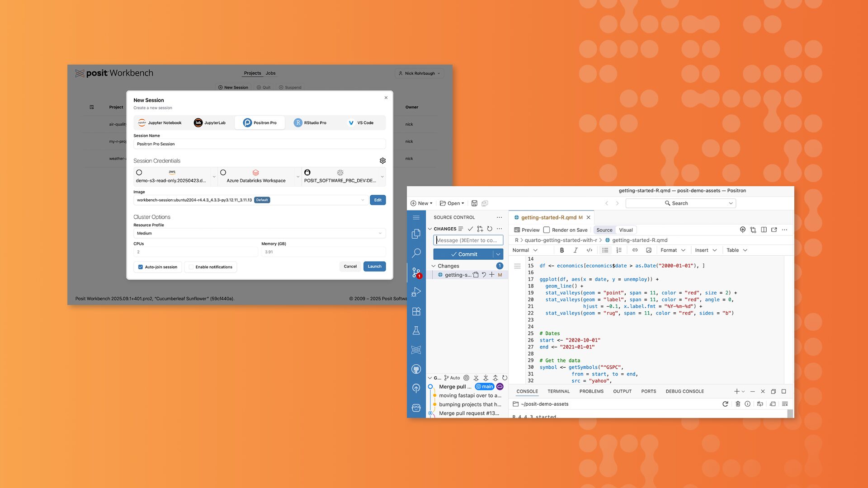The image size is (868, 488).
Task: Open the GitHub icon in activity bar
Action: (x=416, y=369)
